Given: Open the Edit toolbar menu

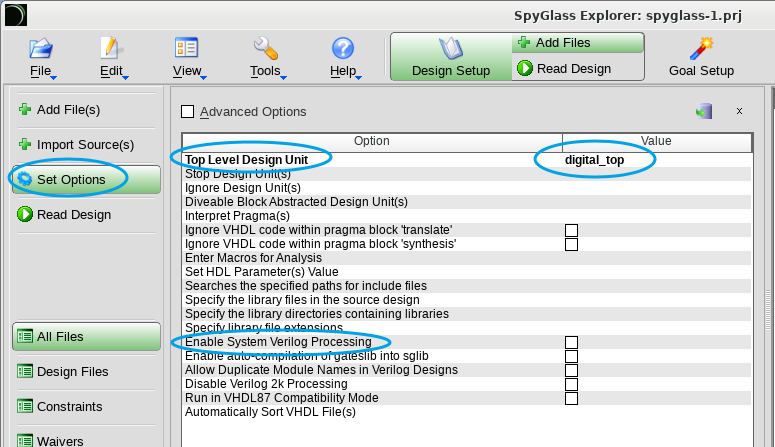Looking at the screenshot, I should tap(111, 56).
